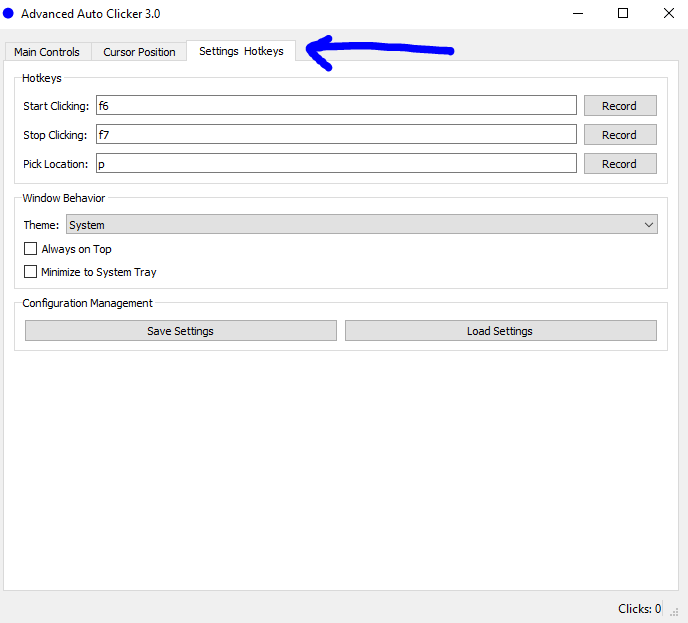This screenshot has width=688, height=623.
Task: Click the Load Settings button
Action: [x=501, y=330]
